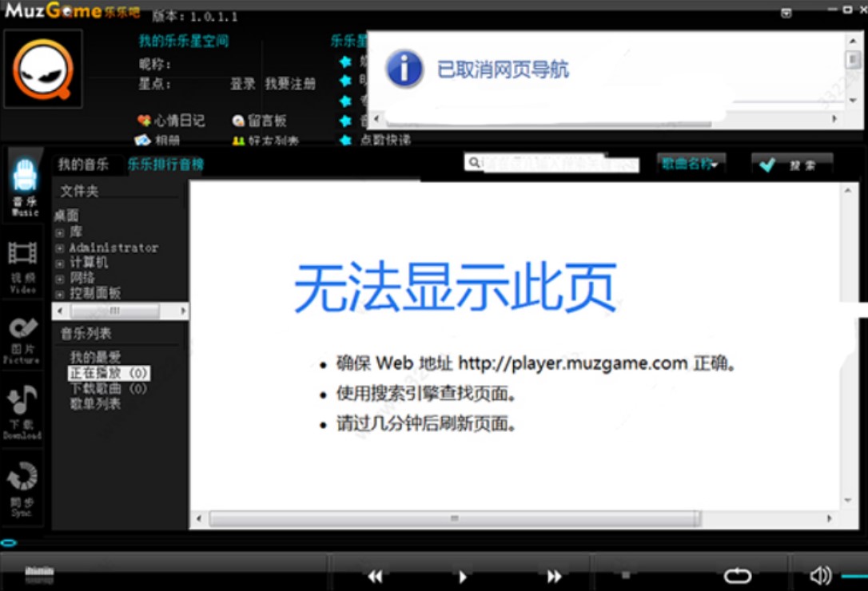
Task: Click folder tree horizontal scrollbar right arrow
Action: pos(183,311)
